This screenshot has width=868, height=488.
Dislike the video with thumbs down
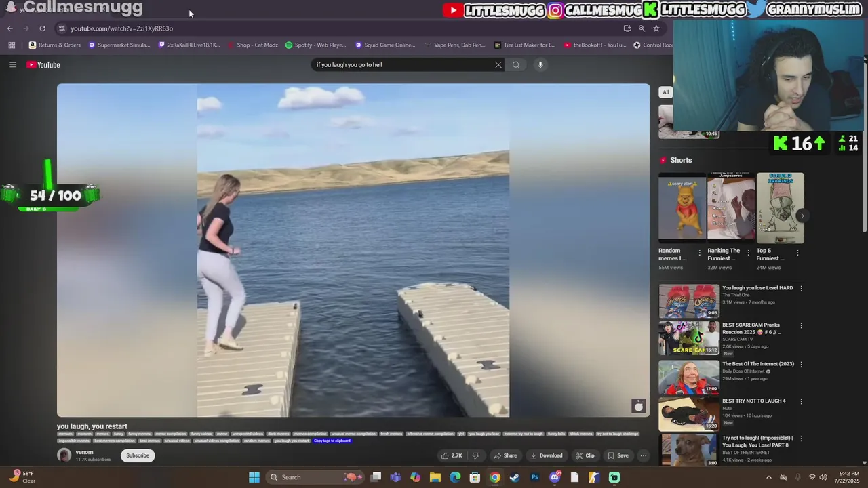(x=476, y=455)
